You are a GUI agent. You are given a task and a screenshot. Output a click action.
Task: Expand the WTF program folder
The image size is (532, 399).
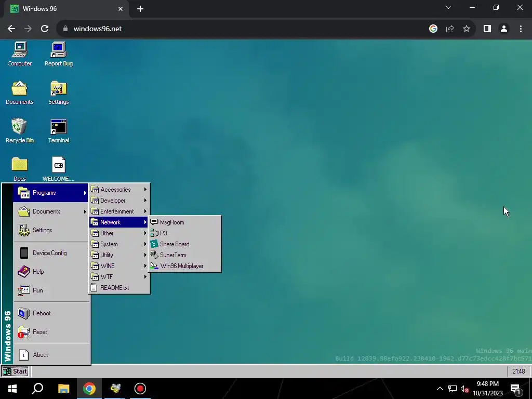(119, 277)
